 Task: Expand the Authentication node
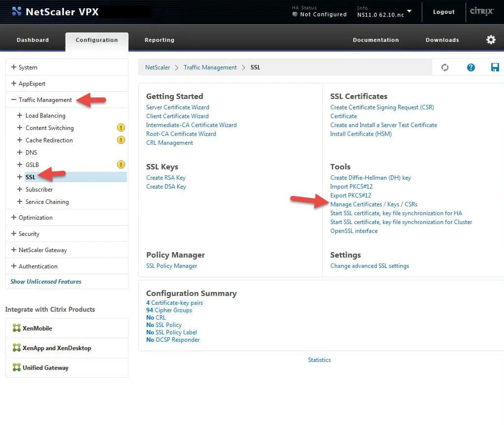pos(13,266)
